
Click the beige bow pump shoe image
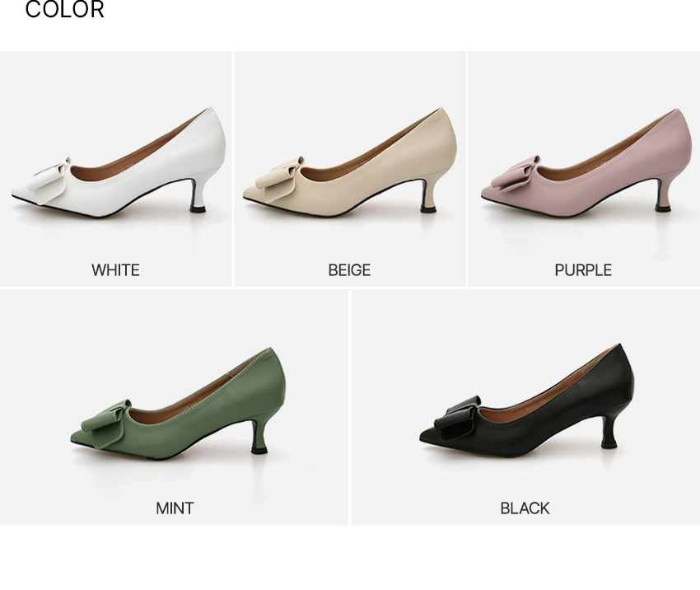click(x=349, y=162)
